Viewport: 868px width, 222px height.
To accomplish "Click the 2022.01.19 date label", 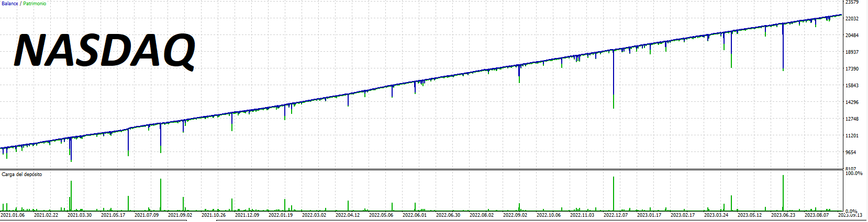I will 281,215.
